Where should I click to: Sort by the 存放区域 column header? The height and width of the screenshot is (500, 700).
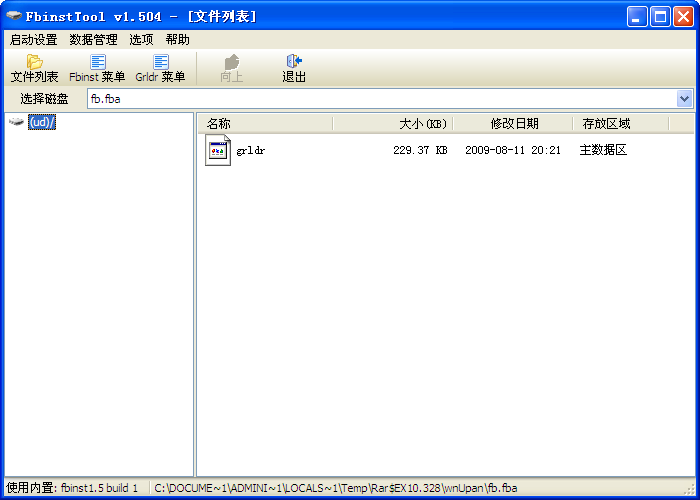[606, 123]
